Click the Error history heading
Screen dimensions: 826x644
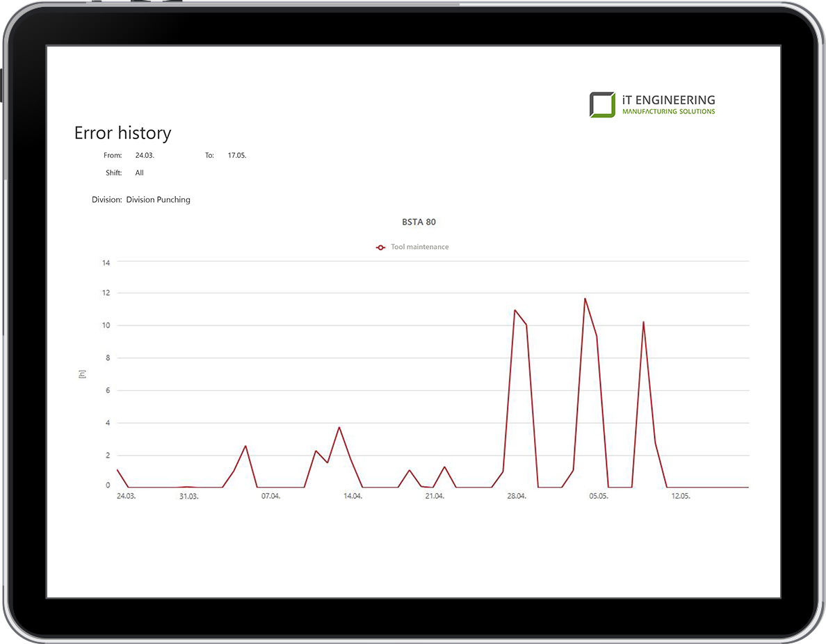(122, 133)
